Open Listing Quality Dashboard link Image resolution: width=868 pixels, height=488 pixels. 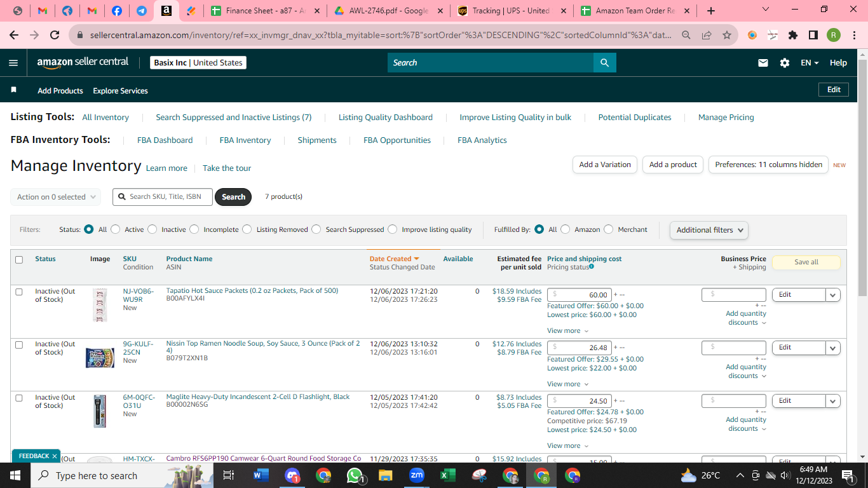click(x=386, y=118)
